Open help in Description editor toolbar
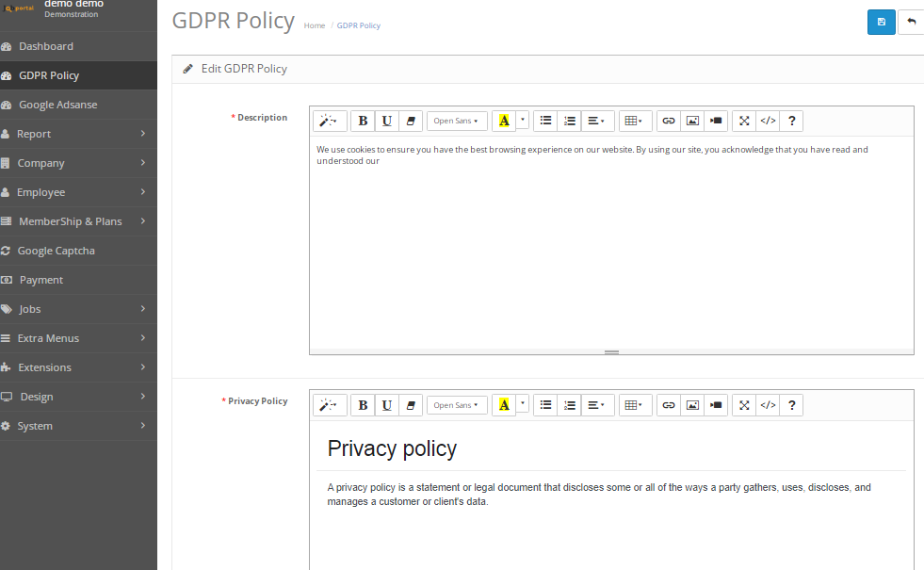The width and height of the screenshot is (924, 570). click(791, 122)
